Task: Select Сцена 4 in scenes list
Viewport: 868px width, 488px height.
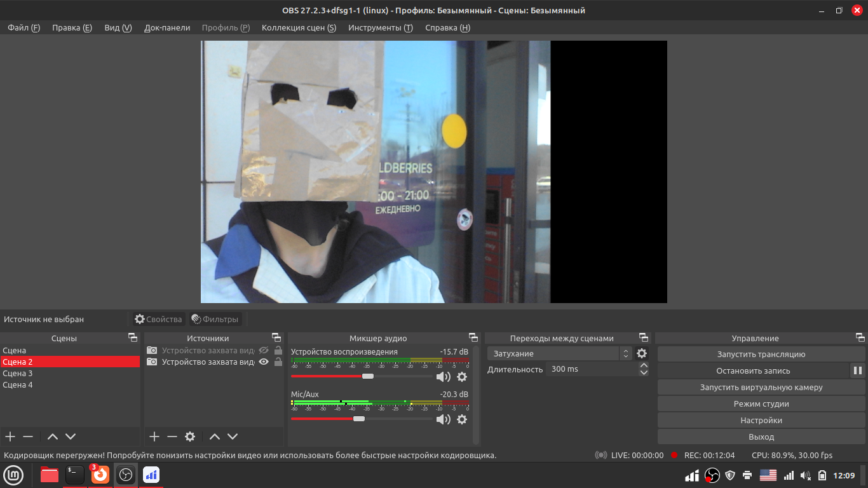Action: point(70,384)
